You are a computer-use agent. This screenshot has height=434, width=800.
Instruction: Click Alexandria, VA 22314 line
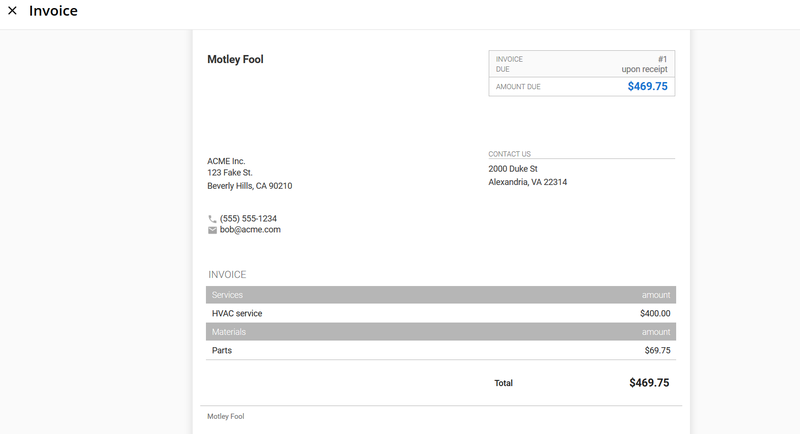(x=528, y=182)
